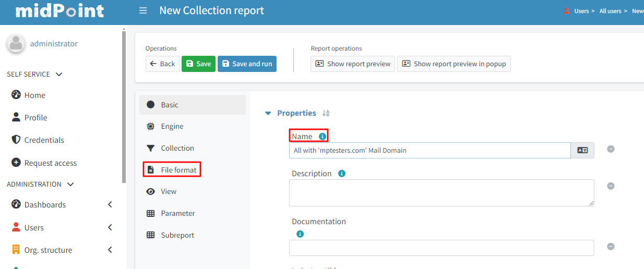Click the green Save button
This screenshot has width=644, height=269.
pos(198,64)
